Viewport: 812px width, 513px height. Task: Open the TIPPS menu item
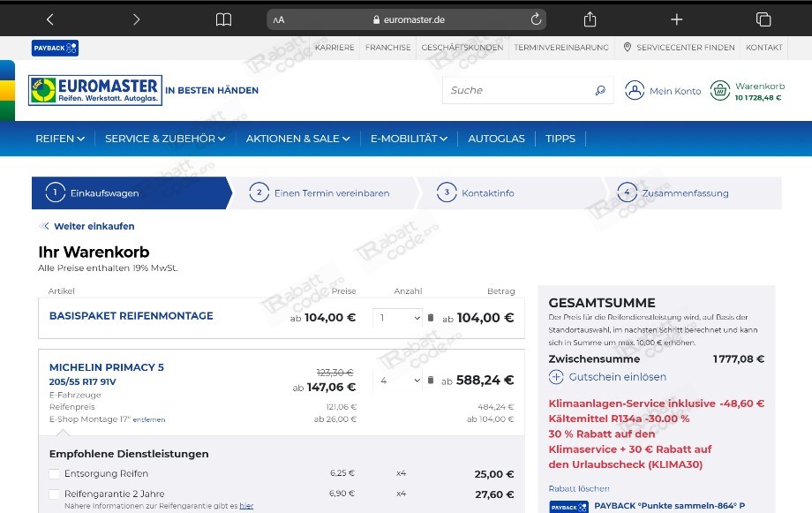[x=560, y=139]
